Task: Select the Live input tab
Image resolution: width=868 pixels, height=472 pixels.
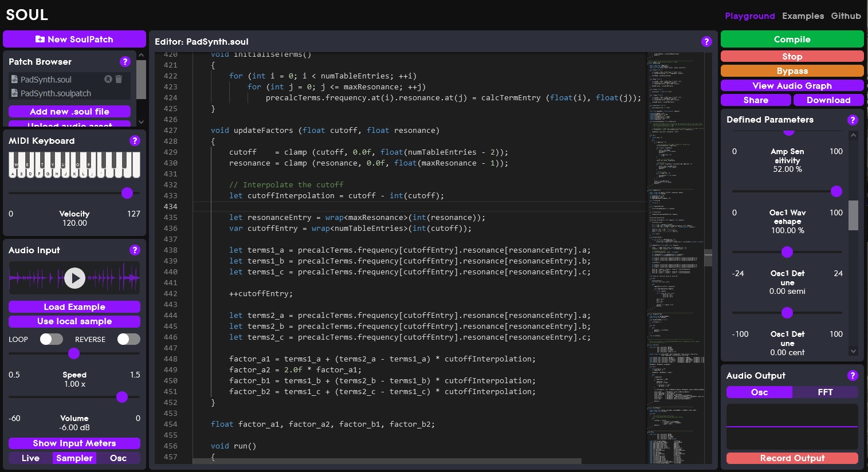Action: click(x=30, y=458)
